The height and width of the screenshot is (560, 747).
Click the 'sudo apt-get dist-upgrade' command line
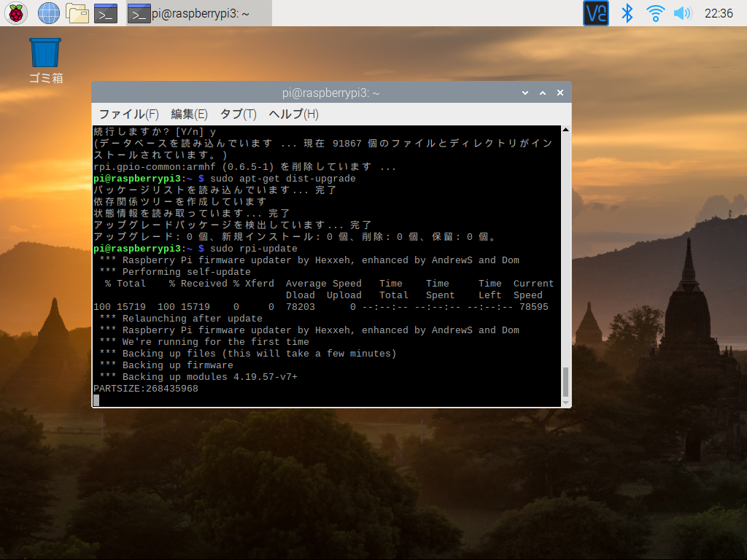pos(225,179)
